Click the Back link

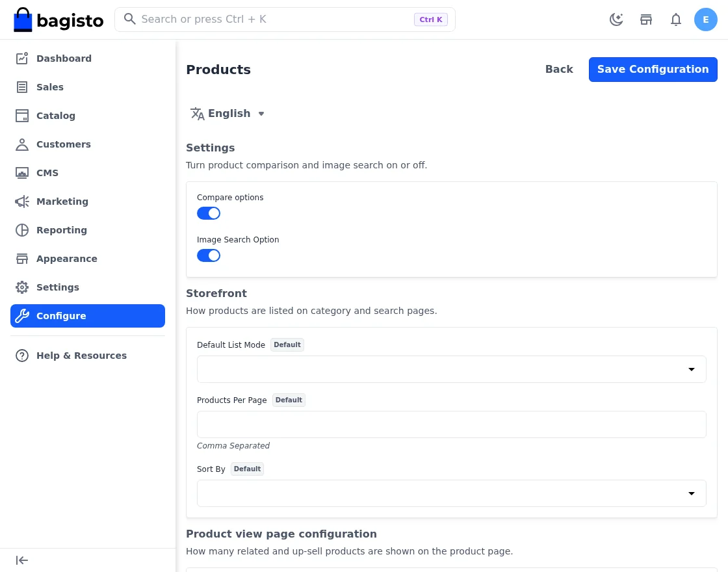coord(559,69)
